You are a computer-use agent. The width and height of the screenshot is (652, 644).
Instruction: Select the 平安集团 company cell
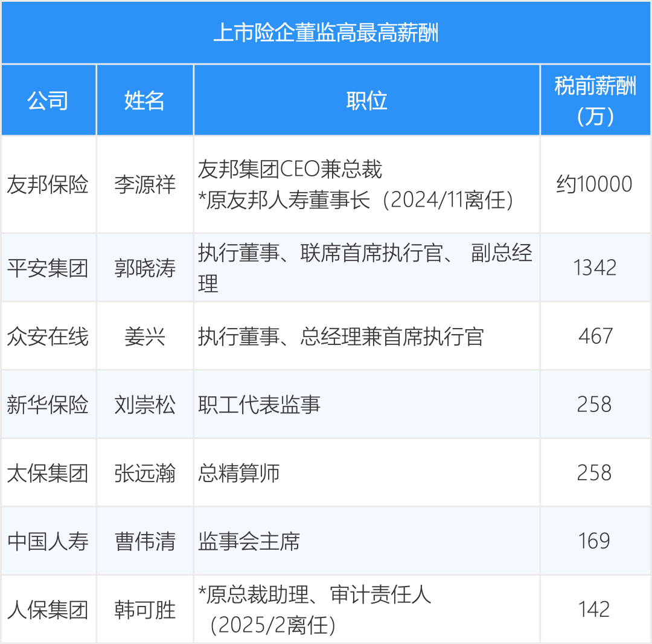point(49,268)
